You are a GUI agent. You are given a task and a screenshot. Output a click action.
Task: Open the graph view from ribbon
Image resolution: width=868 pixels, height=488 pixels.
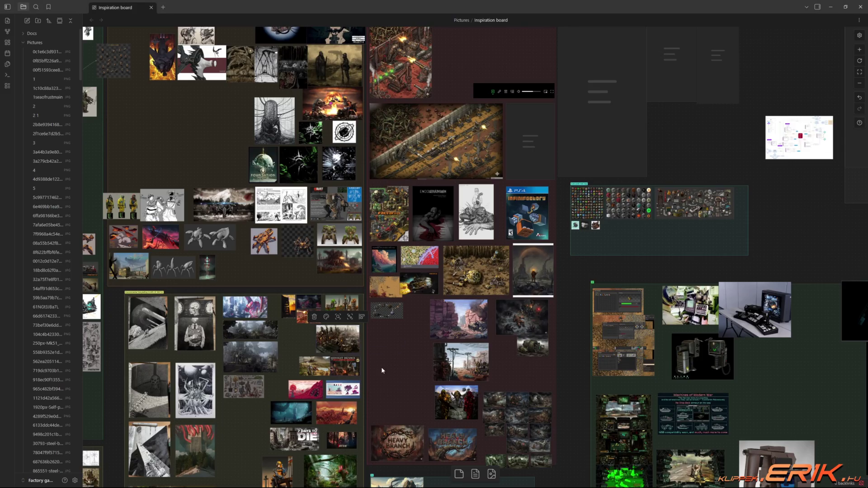point(7,32)
